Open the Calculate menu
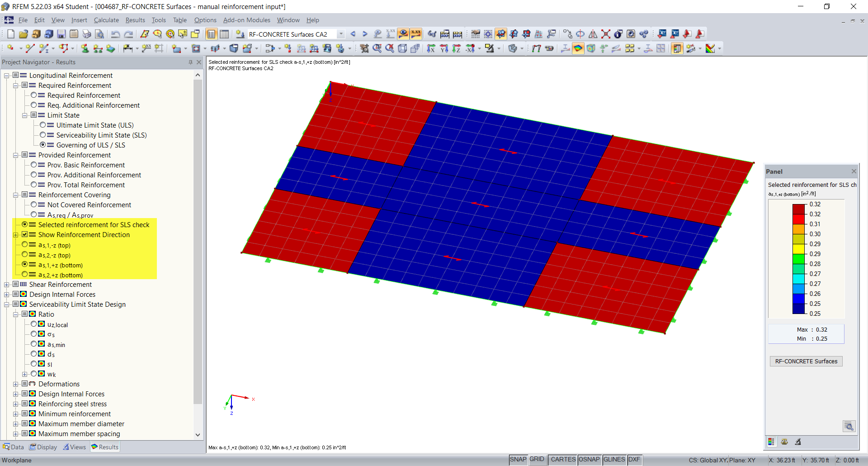This screenshot has height=466, width=868. 106,20
